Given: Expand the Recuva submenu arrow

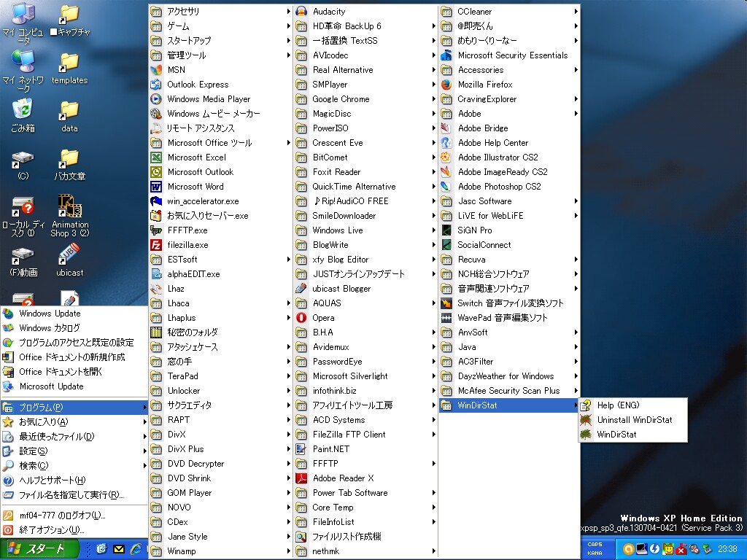Looking at the screenshot, I should point(576,260).
